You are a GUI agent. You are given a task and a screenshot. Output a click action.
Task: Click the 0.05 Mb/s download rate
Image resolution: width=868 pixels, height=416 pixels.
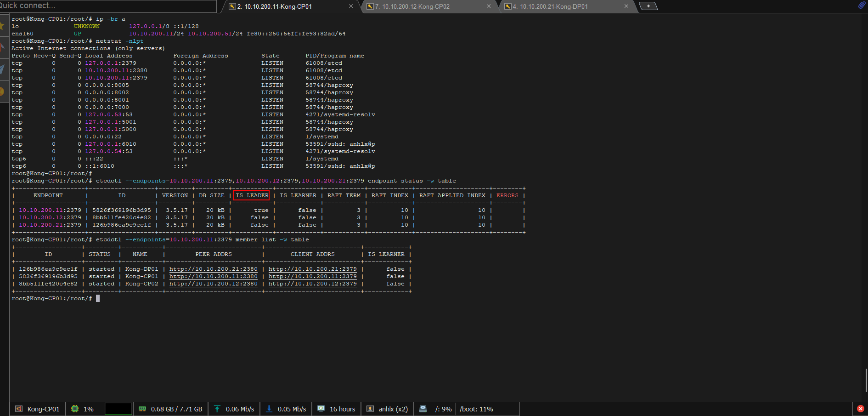(292, 409)
